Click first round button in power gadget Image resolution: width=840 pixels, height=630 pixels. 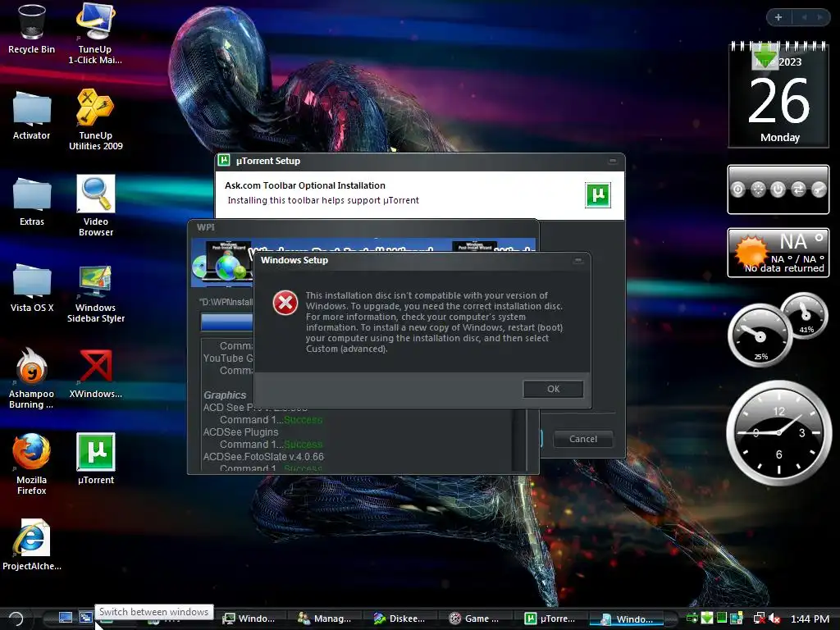pos(737,189)
